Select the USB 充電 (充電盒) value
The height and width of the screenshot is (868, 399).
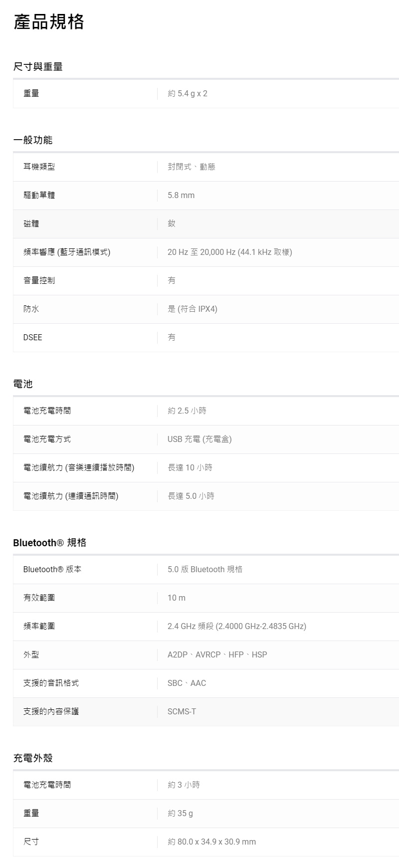[199, 439]
